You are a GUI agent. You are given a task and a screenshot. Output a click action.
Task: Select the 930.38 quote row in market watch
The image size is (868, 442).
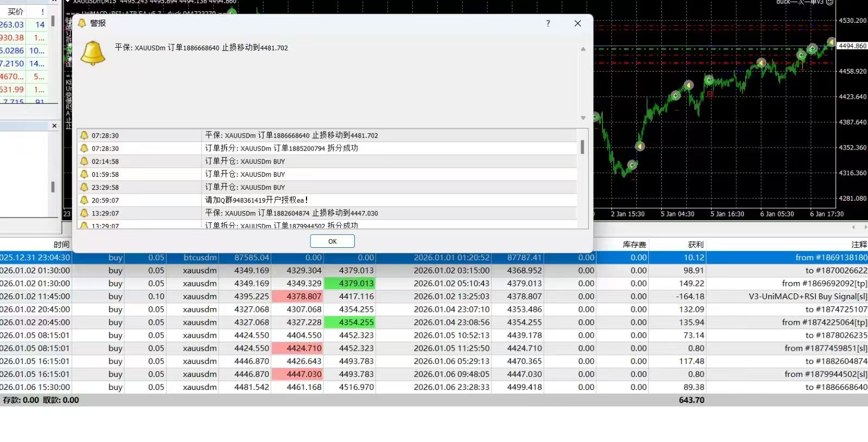coord(24,37)
